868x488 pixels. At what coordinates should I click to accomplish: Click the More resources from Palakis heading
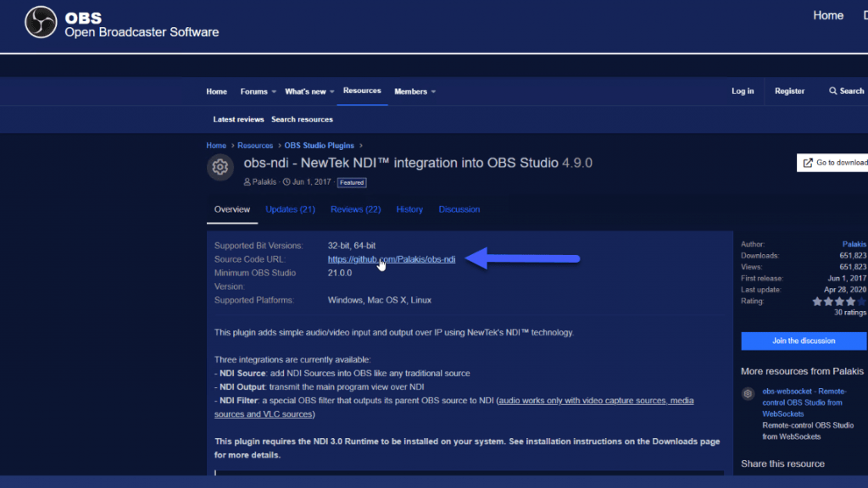coord(802,371)
